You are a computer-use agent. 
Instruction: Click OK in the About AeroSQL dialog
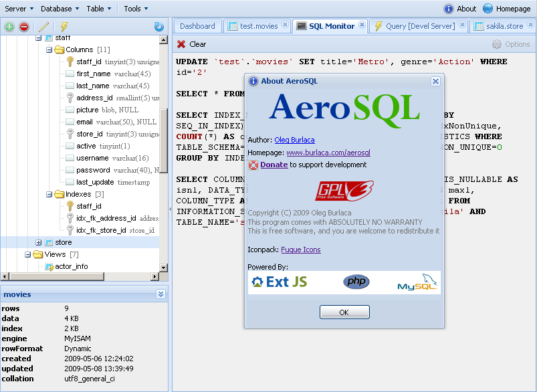tap(344, 312)
